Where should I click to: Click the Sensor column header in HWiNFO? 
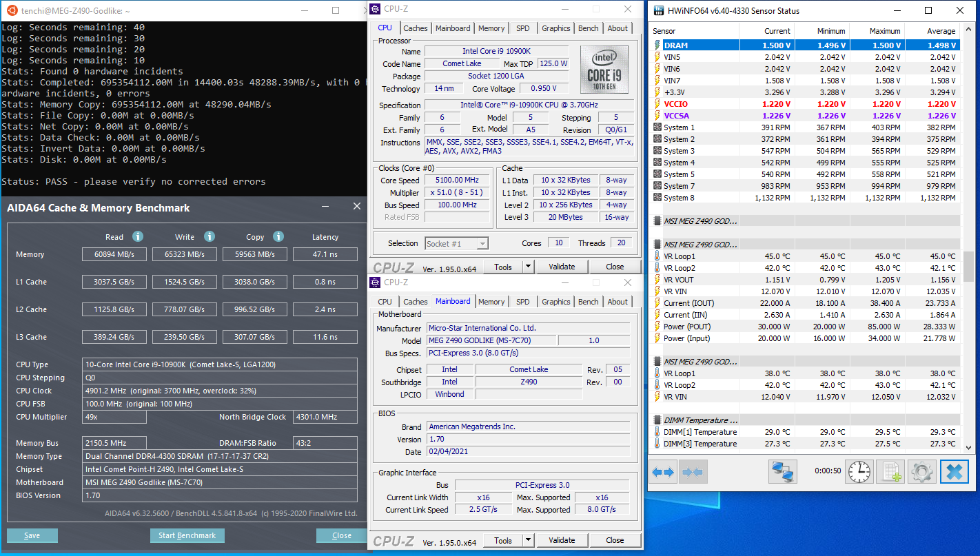click(x=695, y=31)
